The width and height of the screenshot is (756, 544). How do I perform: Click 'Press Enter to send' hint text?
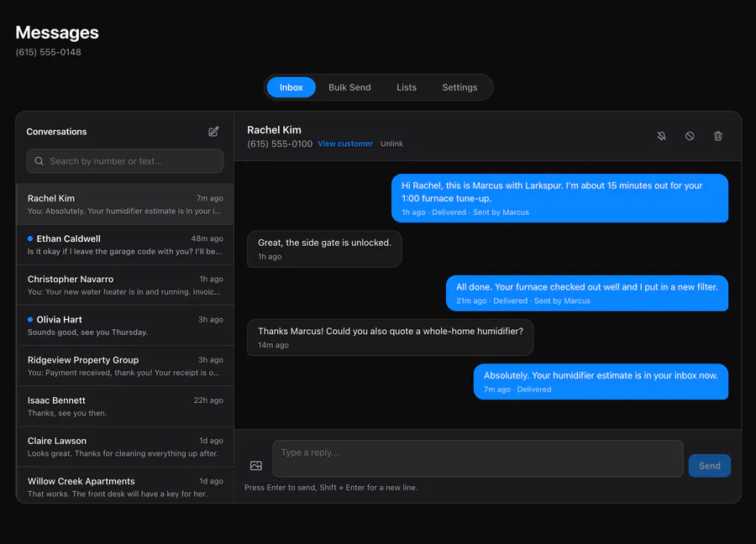pos(331,488)
